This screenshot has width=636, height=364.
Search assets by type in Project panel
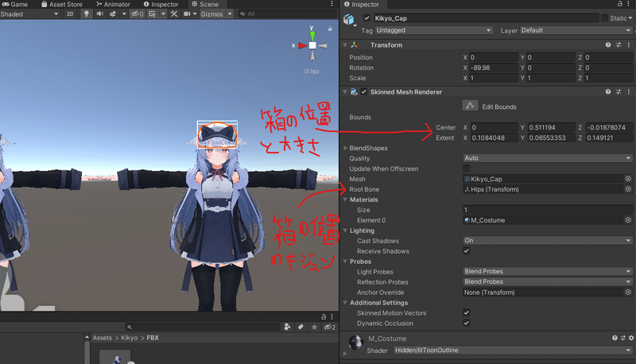(x=287, y=327)
